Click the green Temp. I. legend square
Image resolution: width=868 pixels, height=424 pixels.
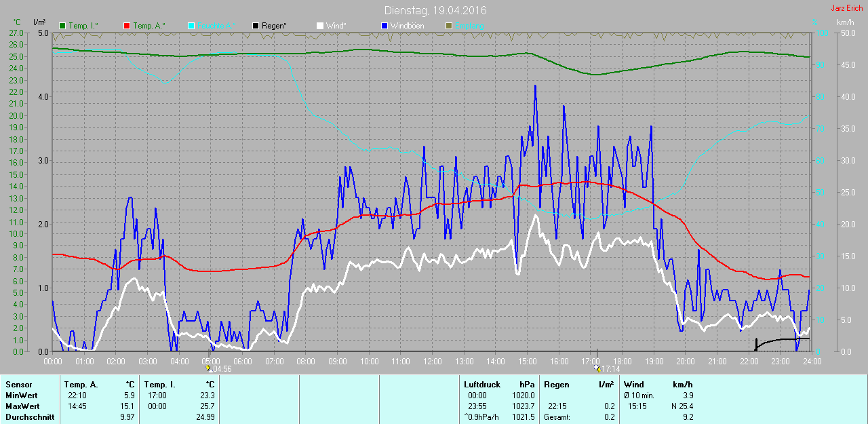click(x=63, y=26)
